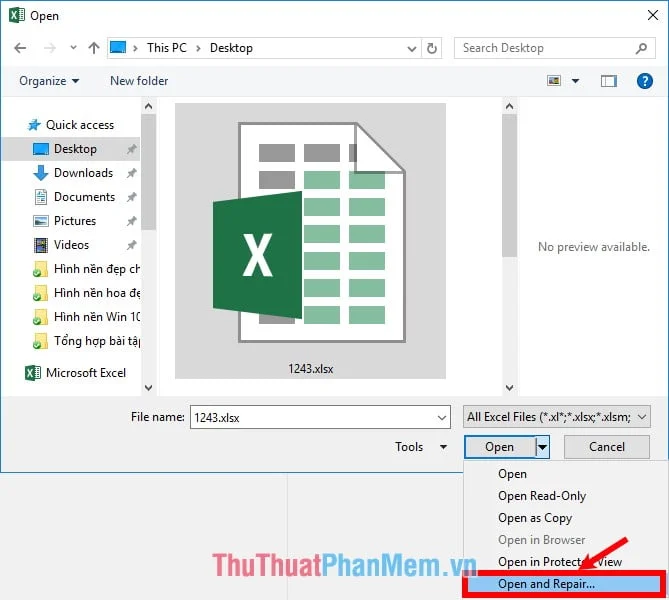Expand the address bar history dropdown
The image size is (669, 600).
coord(412,48)
